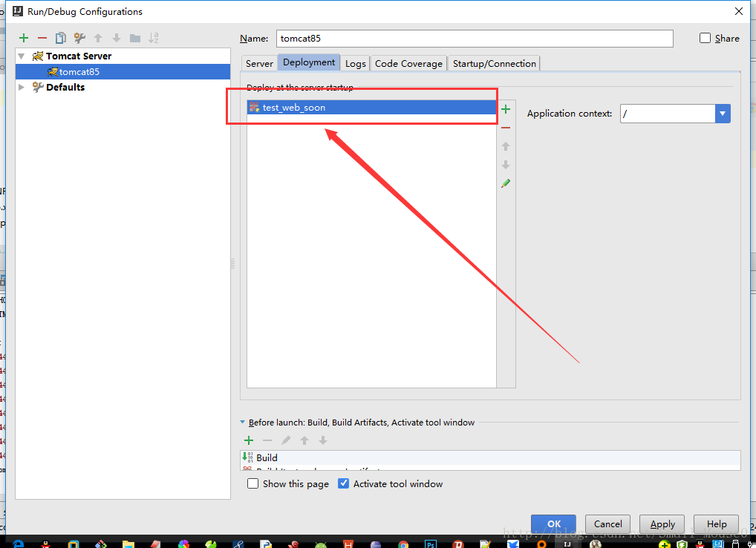Enable the Share checkbox
The width and height of the screenshot is (756, 548).
click(x=705, y=38)
